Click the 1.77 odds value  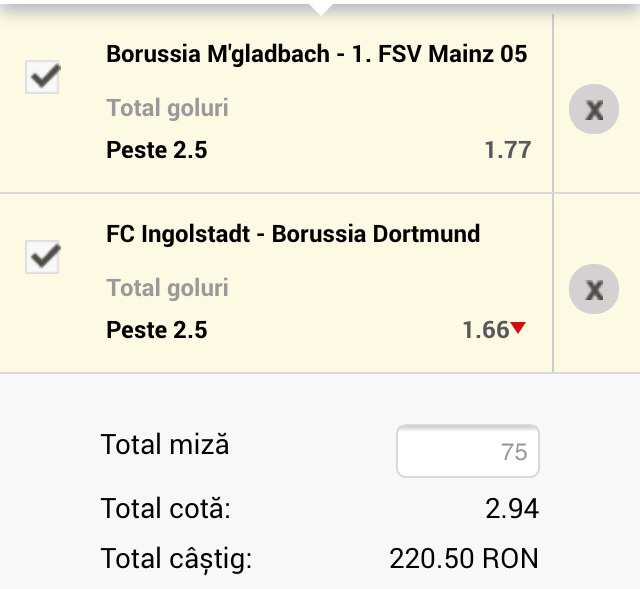click(x=507, y=150)
